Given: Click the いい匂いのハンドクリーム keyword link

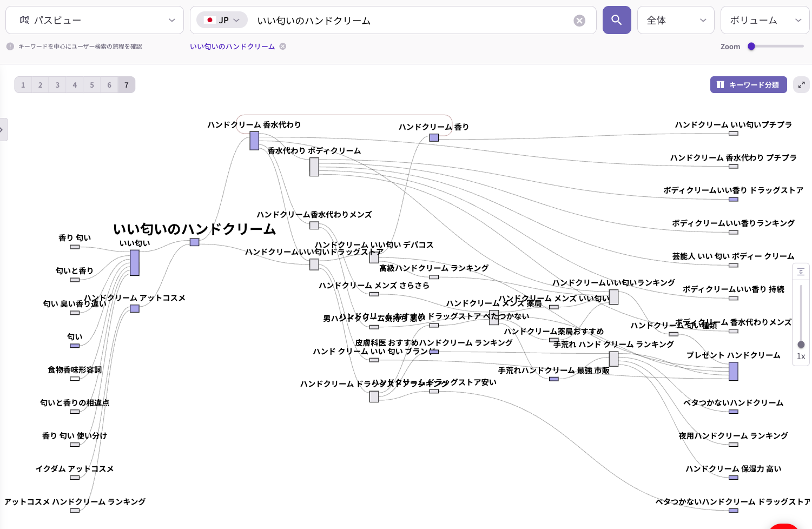Looking at the screenshot, I should 232,47.
